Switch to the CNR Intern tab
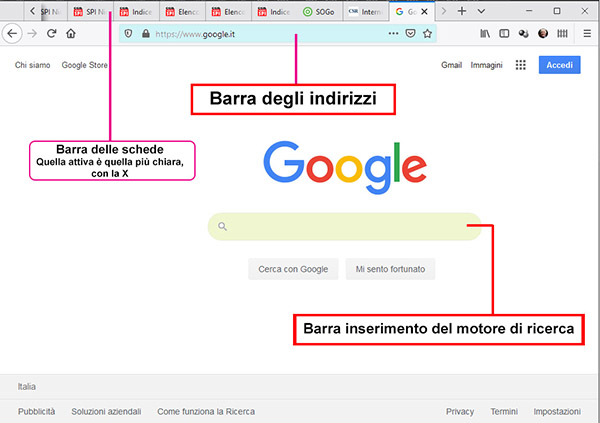This screenshot has height=423, width=600. point(366,12)
